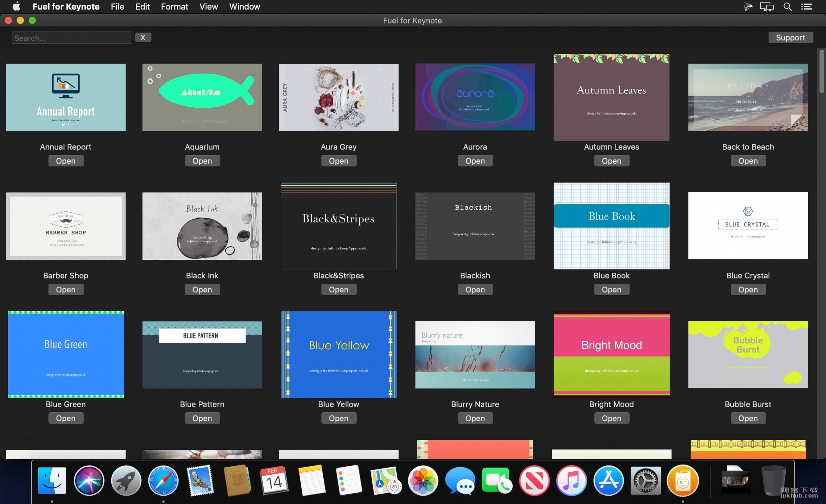This screenshot has height=504, width=826.
Task: Open the Mail stamp icon
Action: (x=200, y=480)
